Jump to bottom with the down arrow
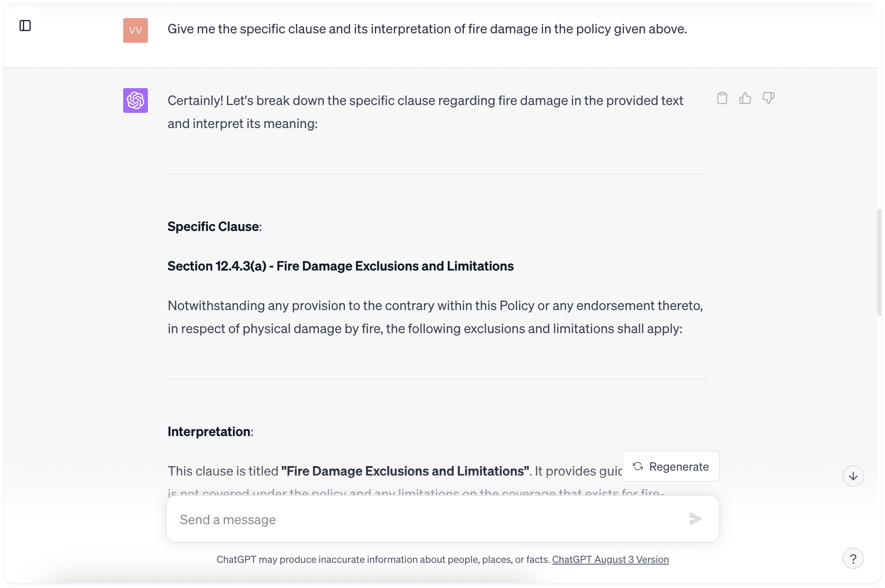This screenshot has height=588, width=885. [853, 476]
